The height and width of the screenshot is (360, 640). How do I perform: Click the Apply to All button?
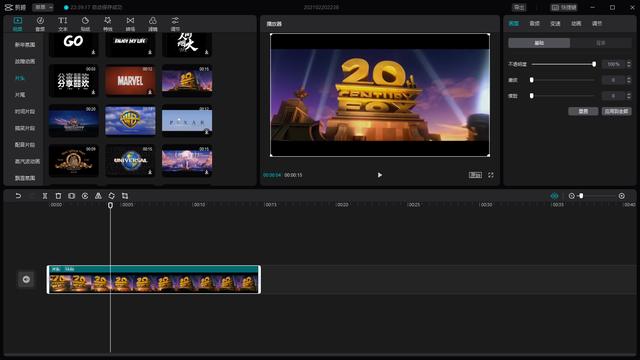coord(617,111)
